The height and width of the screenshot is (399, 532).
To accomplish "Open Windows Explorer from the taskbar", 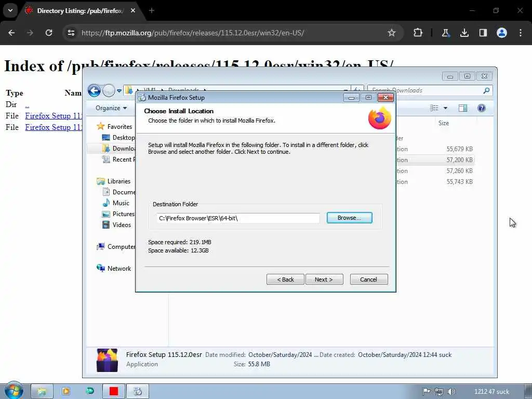I will click(x=42, y=392).
